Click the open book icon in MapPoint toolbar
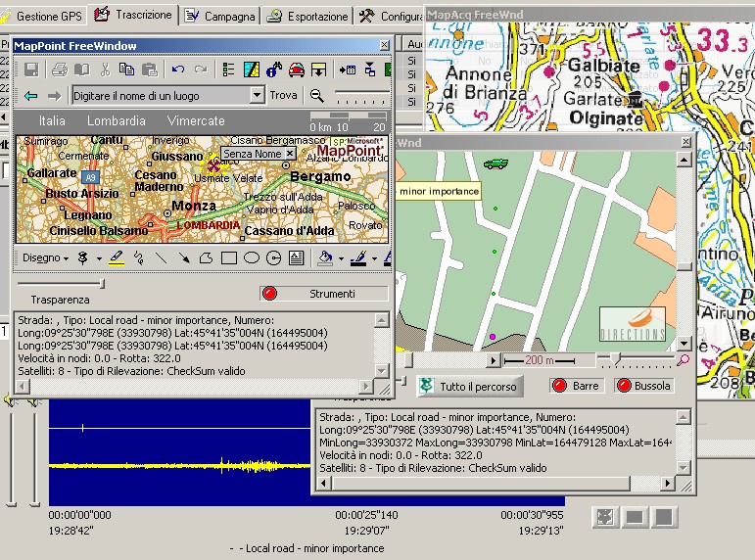This screenshot has width=755, height=560. click(82, 70)
